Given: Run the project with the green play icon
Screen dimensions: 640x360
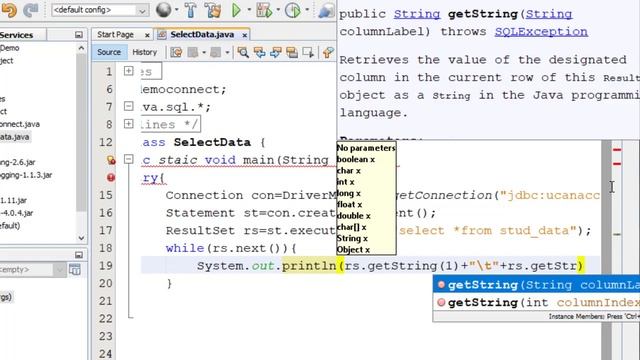Looking at the screenshot, I should (236, 10).
